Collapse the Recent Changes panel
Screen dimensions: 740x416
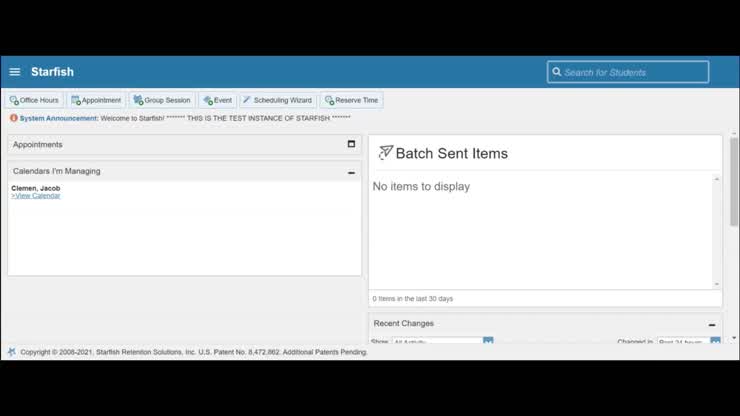pos(712,325)
